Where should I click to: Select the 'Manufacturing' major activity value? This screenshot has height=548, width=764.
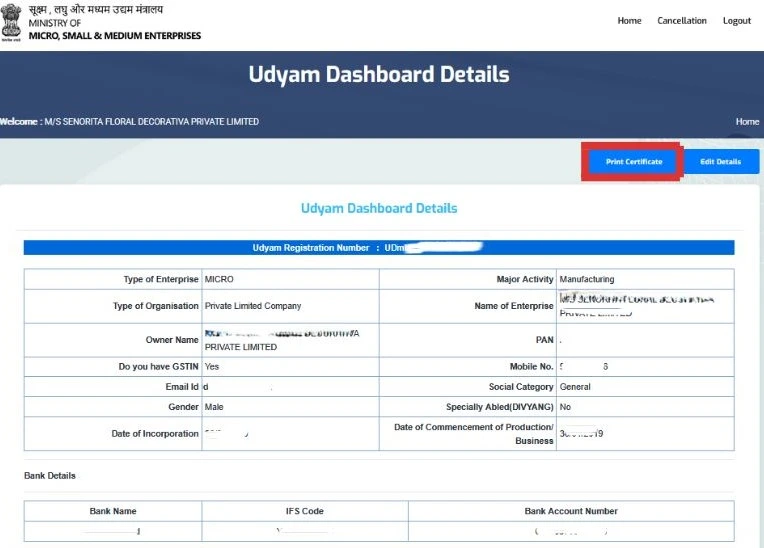pos(587,279)
